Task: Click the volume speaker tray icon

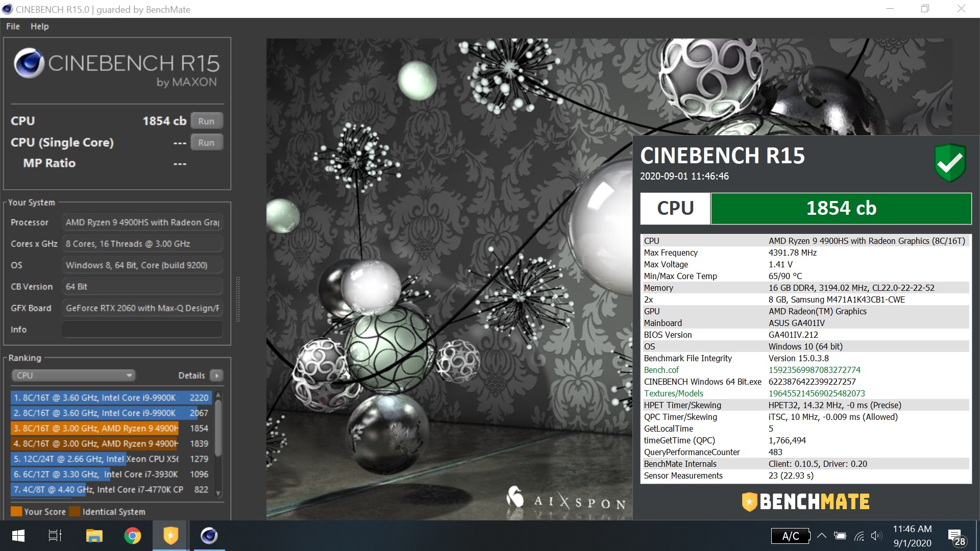Action: [x=876, y=536]
